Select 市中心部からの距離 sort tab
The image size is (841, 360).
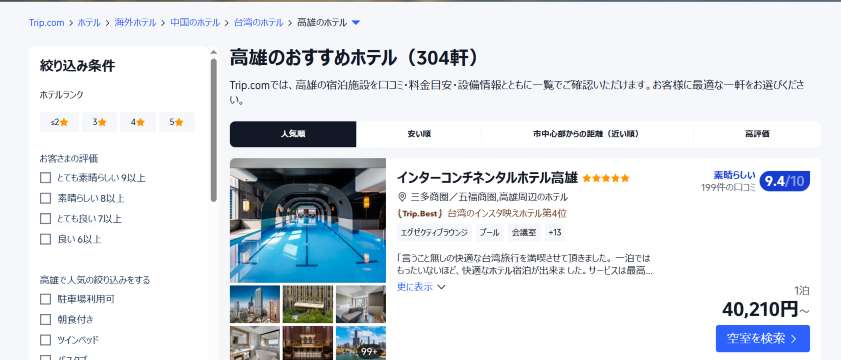pos(586,134)
